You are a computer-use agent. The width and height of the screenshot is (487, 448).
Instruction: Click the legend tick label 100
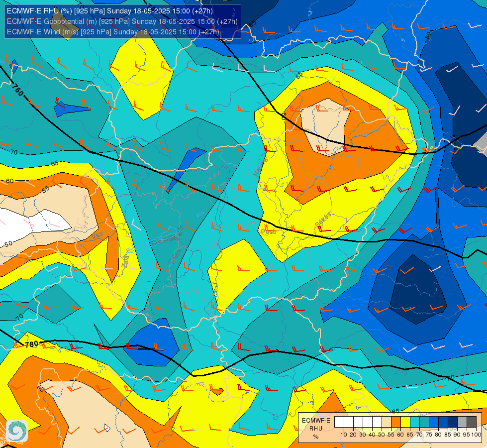pyautogui.click(x=476, y=435)
